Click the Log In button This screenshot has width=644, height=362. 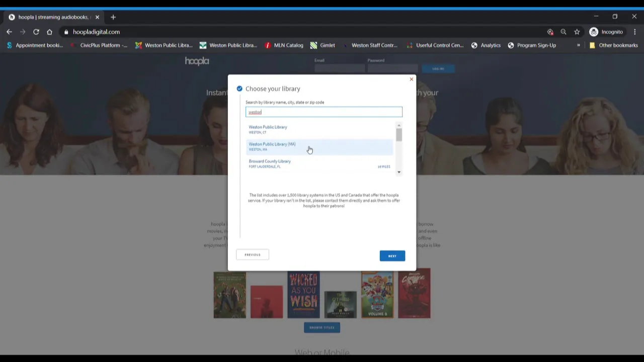pos(438,68)
